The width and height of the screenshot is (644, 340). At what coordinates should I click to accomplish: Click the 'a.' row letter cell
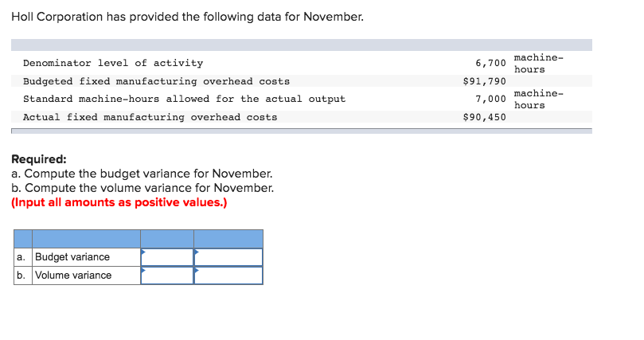click(x=23, y=257)
